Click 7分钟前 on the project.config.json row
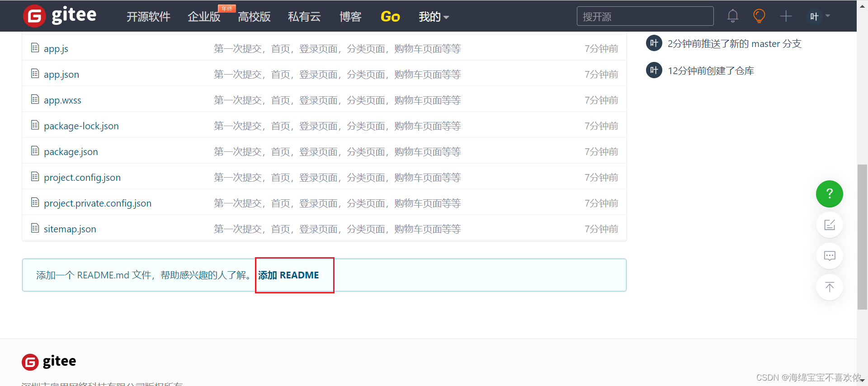868x386 pixels. [601, 178]
